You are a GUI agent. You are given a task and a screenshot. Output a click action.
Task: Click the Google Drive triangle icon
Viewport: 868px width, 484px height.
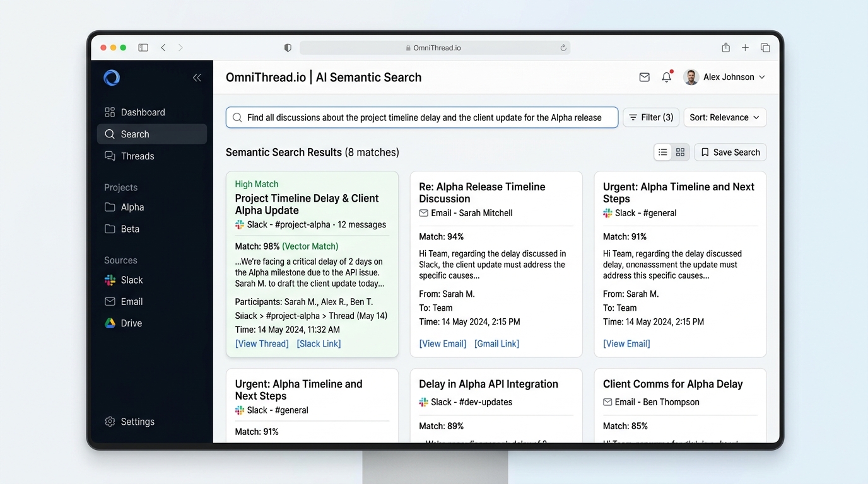point(110,323)
